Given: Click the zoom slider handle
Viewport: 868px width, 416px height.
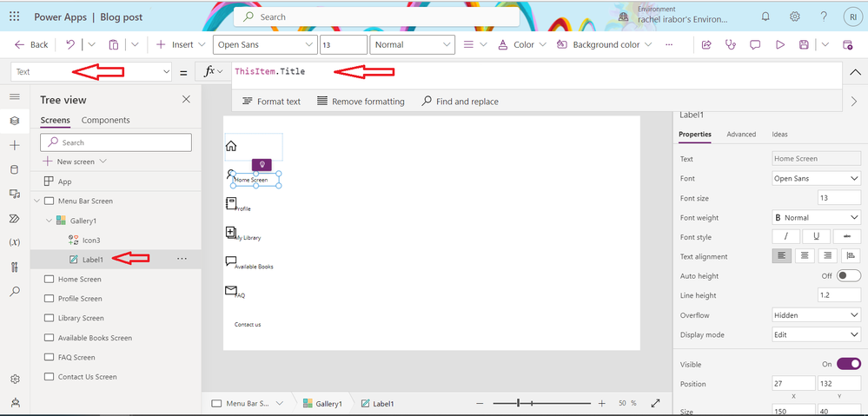Looking at the screenshot, I should click(518, 403).
